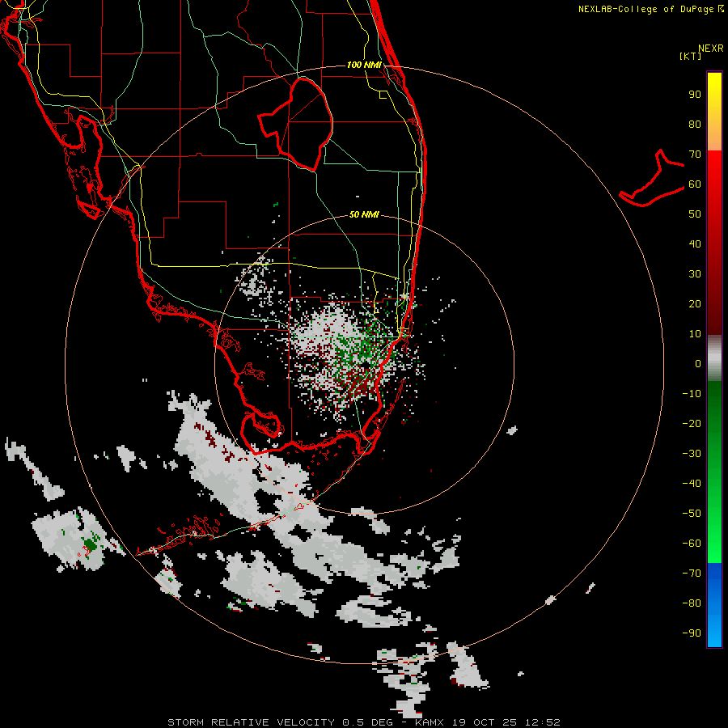Click Lake Okeechobee outline on the map

point(296,123)
